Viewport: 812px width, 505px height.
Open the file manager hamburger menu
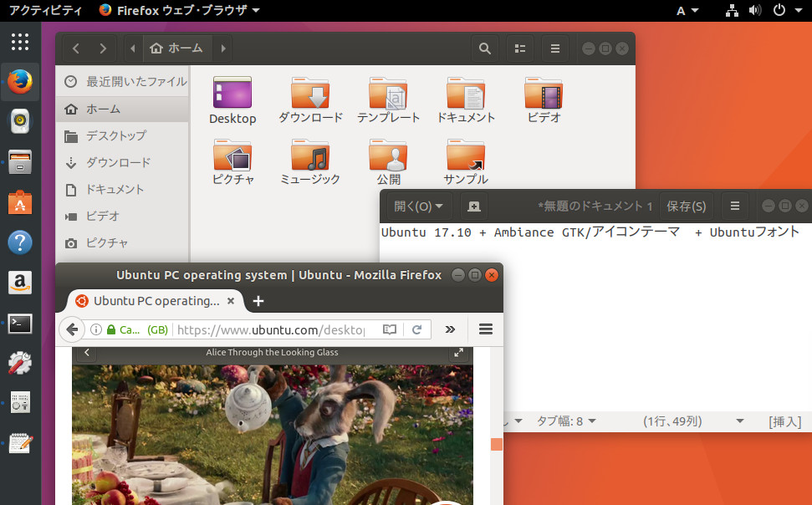pyautogui.click(x=554, y=48)
